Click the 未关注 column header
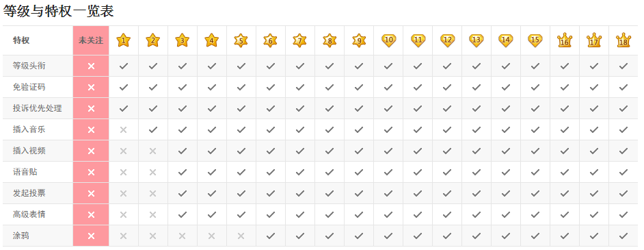Screen dimensions: 644x250 coord(91,40)
